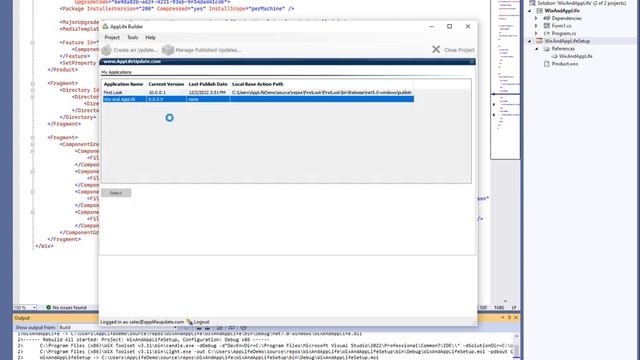
Task: Collapse the first Fragment outlining toggle
Action: pyautogui.click(x=33, y=83)
